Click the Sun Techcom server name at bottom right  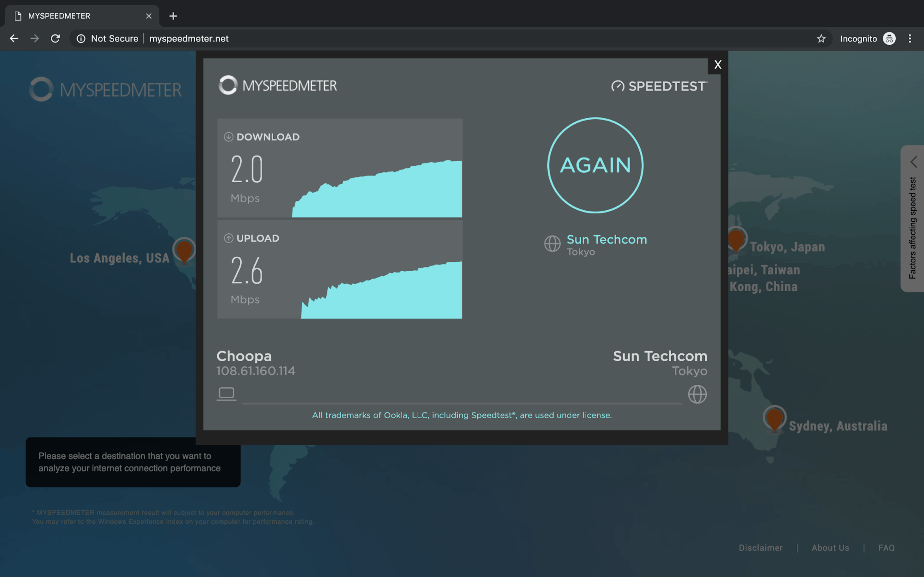point(660,356)
